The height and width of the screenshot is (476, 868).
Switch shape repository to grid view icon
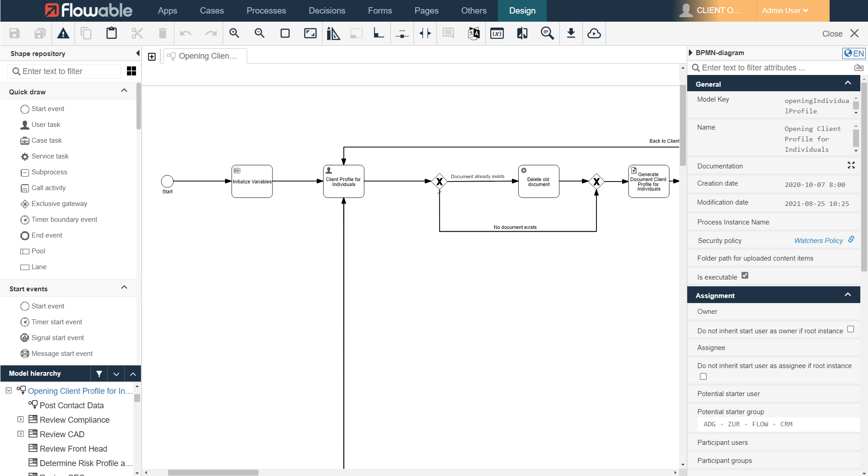[131, 71]
